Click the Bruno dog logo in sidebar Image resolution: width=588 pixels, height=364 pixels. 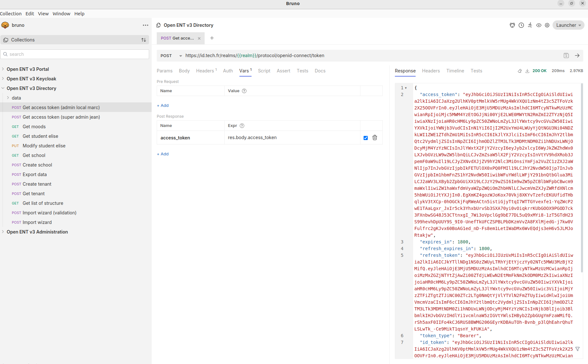point(5,25)
